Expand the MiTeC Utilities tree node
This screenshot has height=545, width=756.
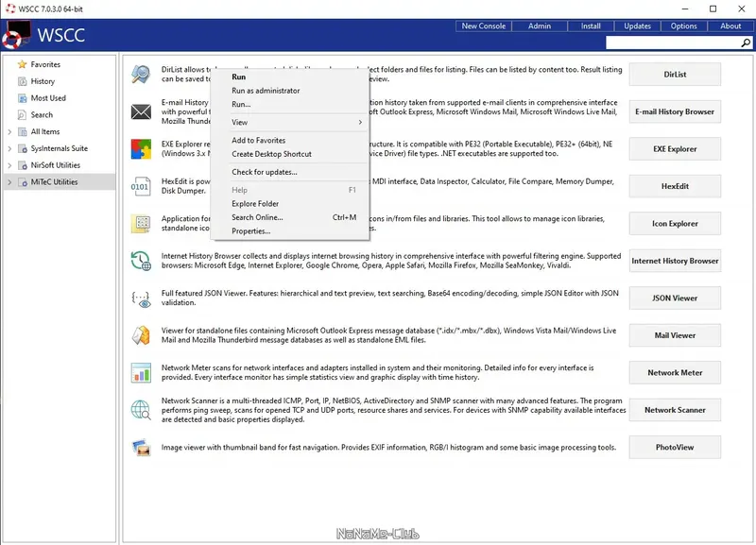coord(9,182)
